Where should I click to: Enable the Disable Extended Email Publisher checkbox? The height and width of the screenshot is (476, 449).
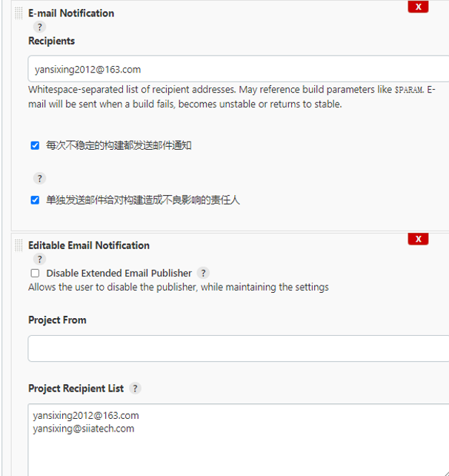pos(35,273)
